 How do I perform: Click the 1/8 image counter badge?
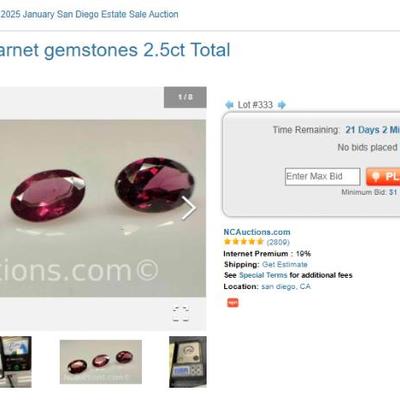tap(185, 97)
